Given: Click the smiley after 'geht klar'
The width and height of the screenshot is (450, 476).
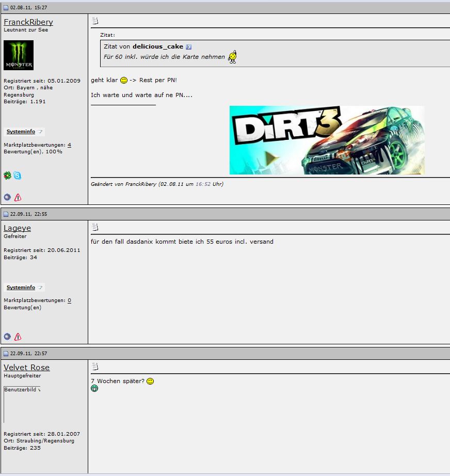Looking at the screenshot, I should point(124,80).
